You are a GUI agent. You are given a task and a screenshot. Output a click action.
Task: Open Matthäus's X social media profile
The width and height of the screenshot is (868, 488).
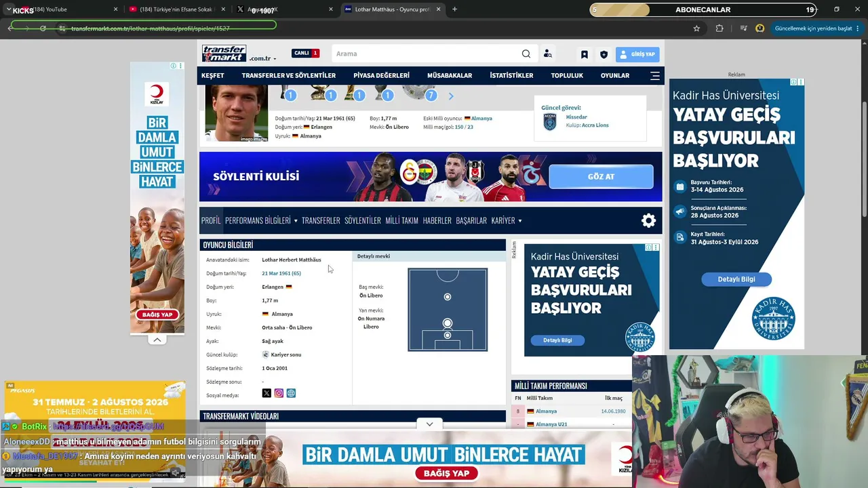[267, 393]
